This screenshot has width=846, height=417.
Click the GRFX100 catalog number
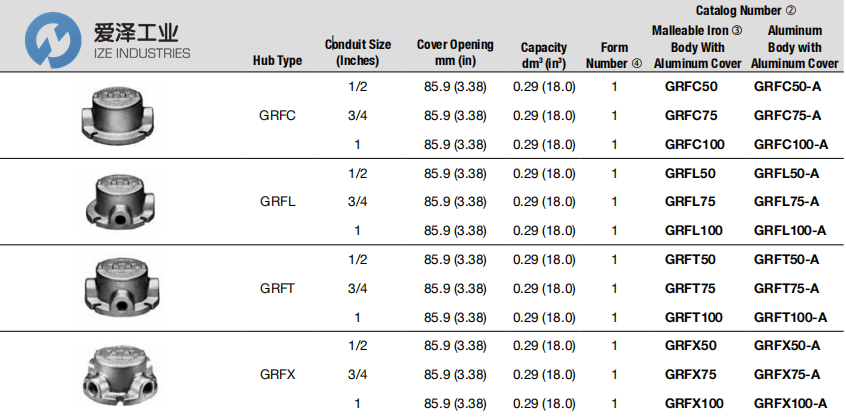click(x=693, y=403)
